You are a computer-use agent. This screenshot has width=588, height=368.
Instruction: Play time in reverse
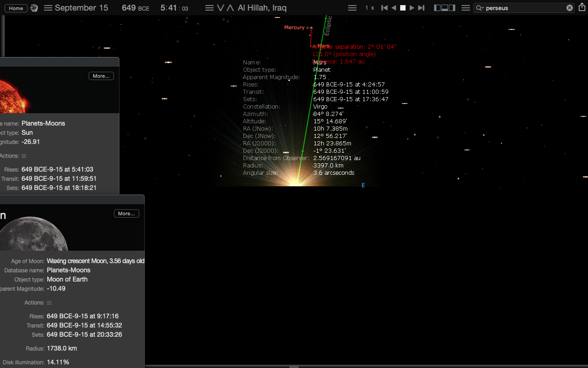394,8
